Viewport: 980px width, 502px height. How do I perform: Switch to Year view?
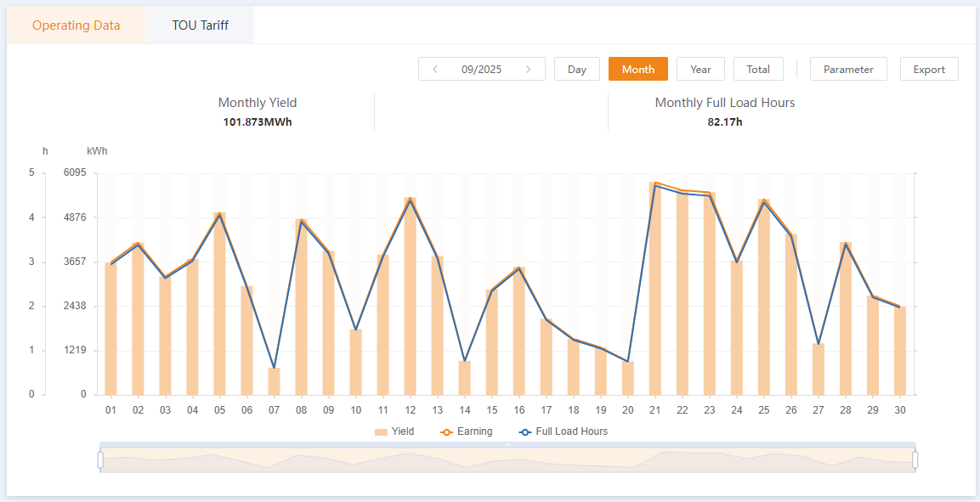(700, 70)
